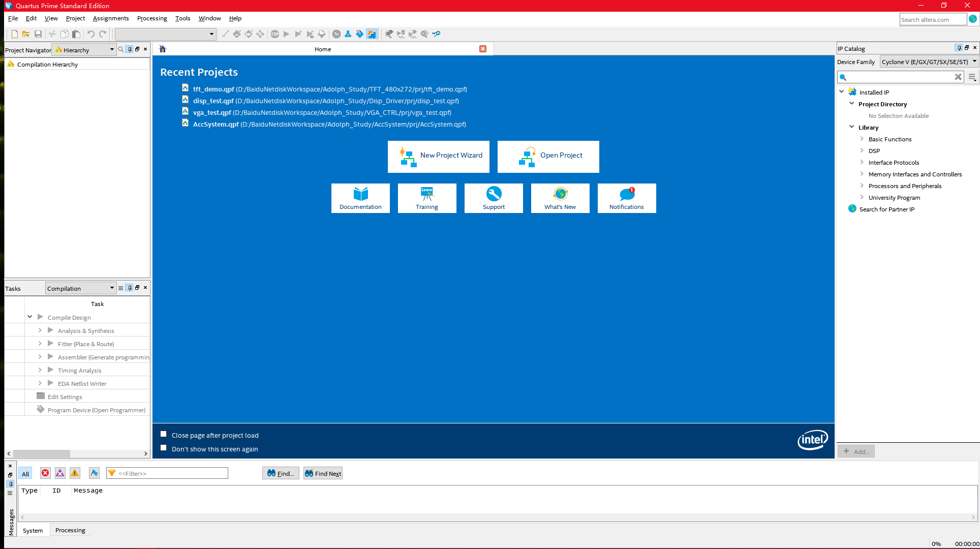The height and width of the screenshot is (549, 980).
Task: Show only error messages filter icon
Action: click(45, 473)
